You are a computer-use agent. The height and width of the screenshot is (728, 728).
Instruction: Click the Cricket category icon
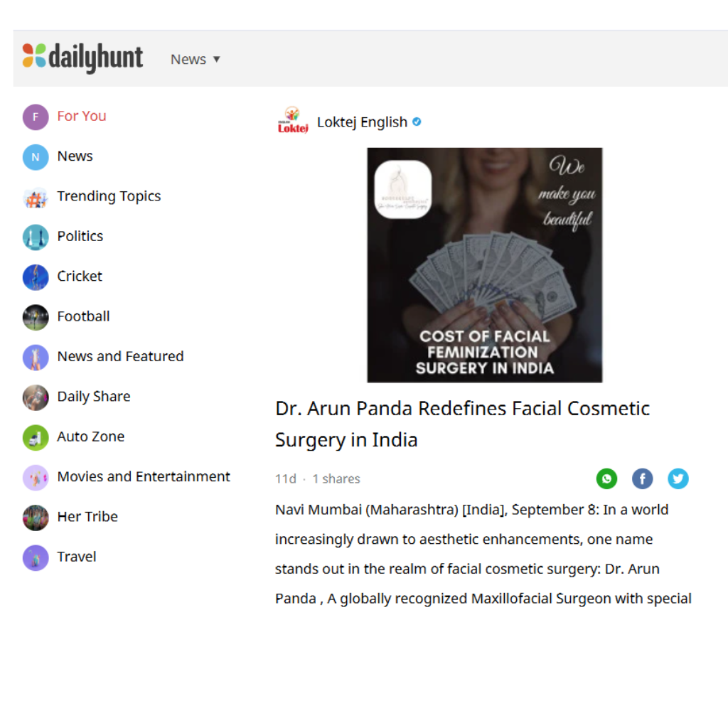point(36,277)
